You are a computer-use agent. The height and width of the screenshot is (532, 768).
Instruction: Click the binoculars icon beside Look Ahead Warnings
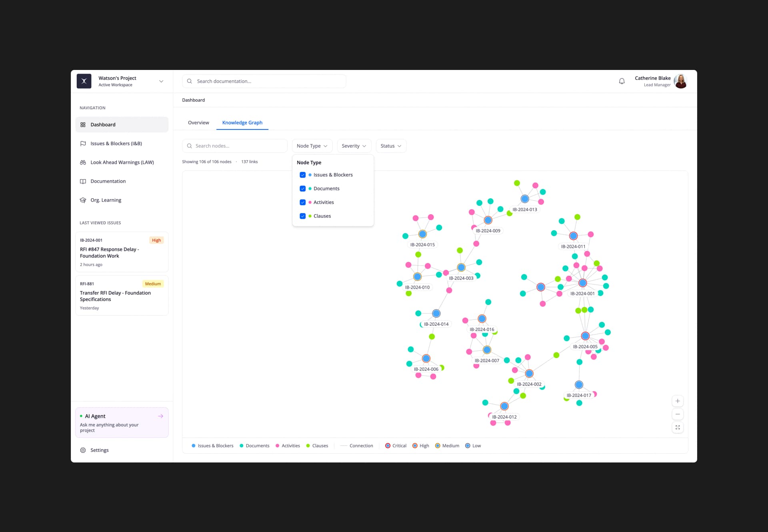click(83, 162)
